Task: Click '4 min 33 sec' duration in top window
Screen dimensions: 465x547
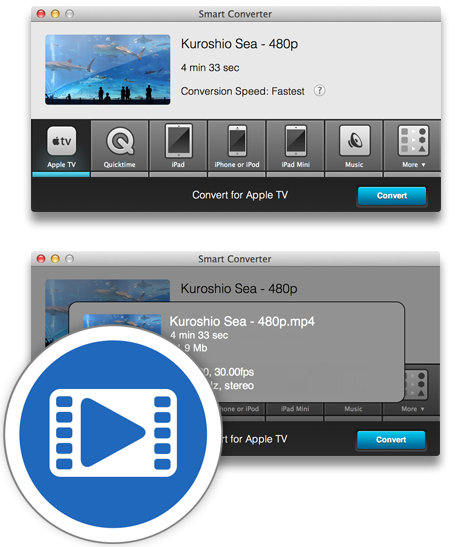Action: pyautogui.click(x=210, y=67)
